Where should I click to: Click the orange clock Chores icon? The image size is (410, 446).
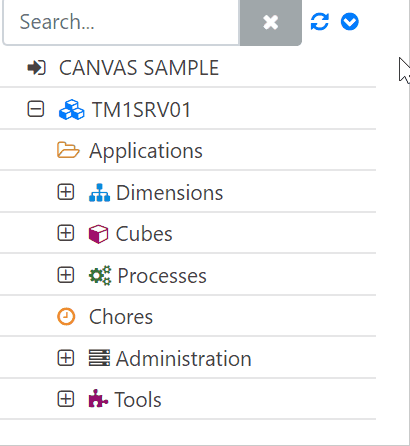click(66, 316)
